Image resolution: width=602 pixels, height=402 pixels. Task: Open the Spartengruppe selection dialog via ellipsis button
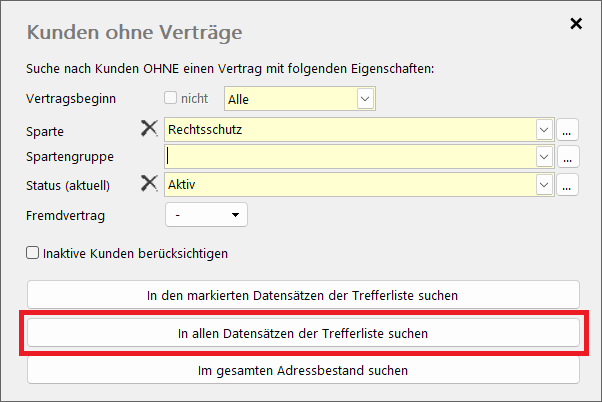pos(568,157)
